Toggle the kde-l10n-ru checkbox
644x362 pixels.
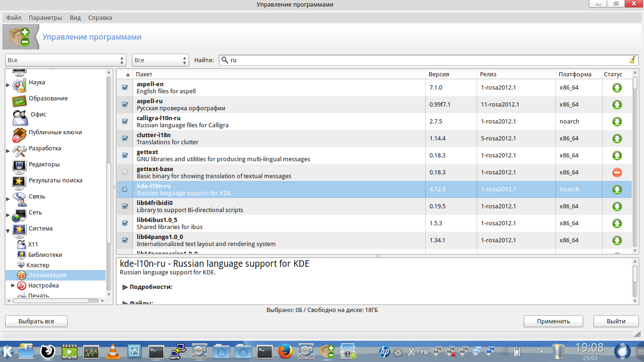pos(125,189)
